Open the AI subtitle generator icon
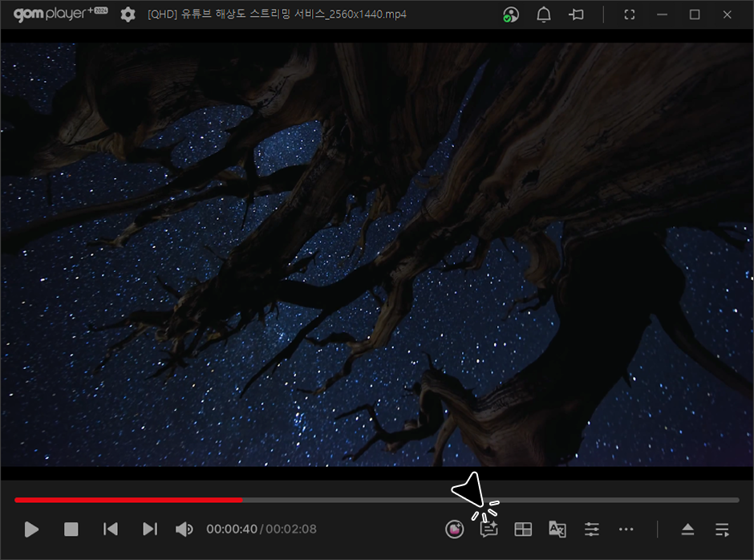The image size is (754, 560). pyautogui.click(x=488, y=530)
